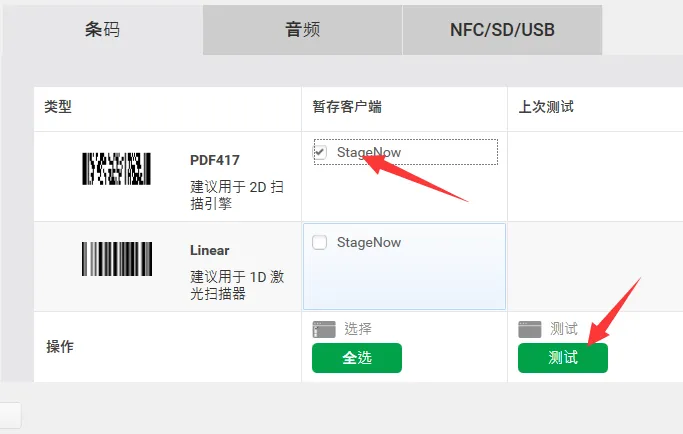Image resolution: width=683 pixels, height=434 pixels.
Task: Click the 建议用于 2D 扫描引擎 description
Action: (237, 194)
